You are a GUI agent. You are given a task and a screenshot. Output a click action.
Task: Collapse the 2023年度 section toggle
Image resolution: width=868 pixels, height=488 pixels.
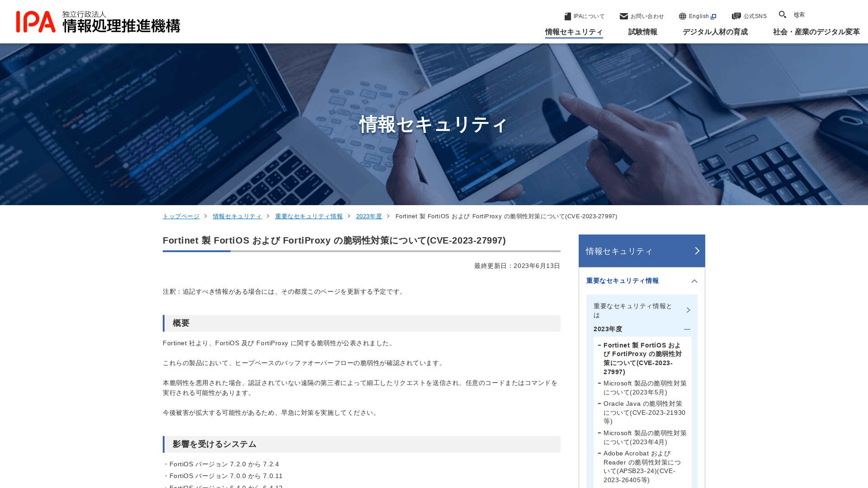click(x=687, y=329)
